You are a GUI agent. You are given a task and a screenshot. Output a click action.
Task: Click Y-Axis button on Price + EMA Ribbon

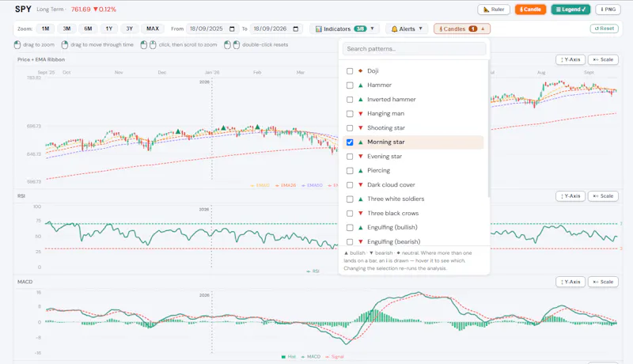point(570,59)
